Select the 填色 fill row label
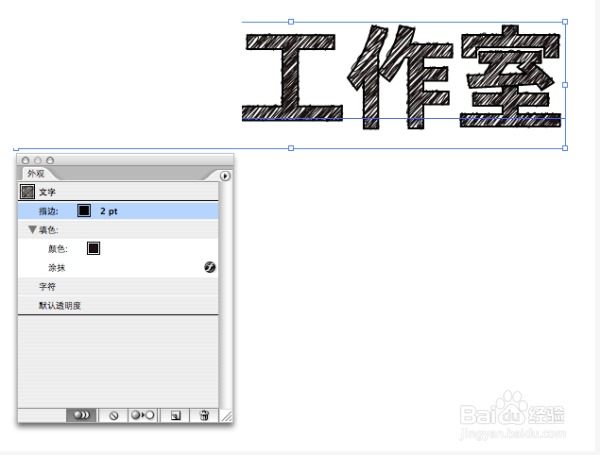This screenshot has height=455, width=600. [x=49, y=230]
